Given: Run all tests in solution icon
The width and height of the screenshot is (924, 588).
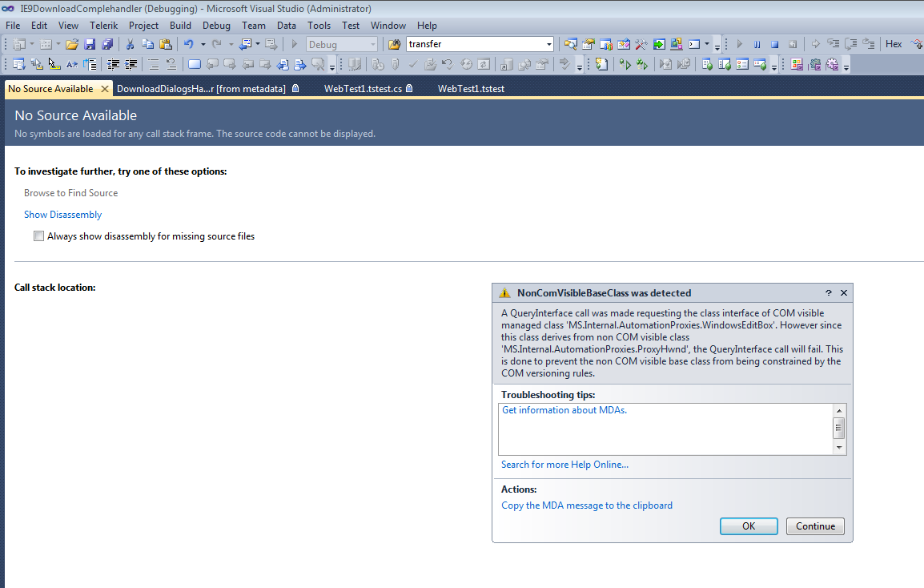Looking at the screenshot, I should click(x=642, y=64).
